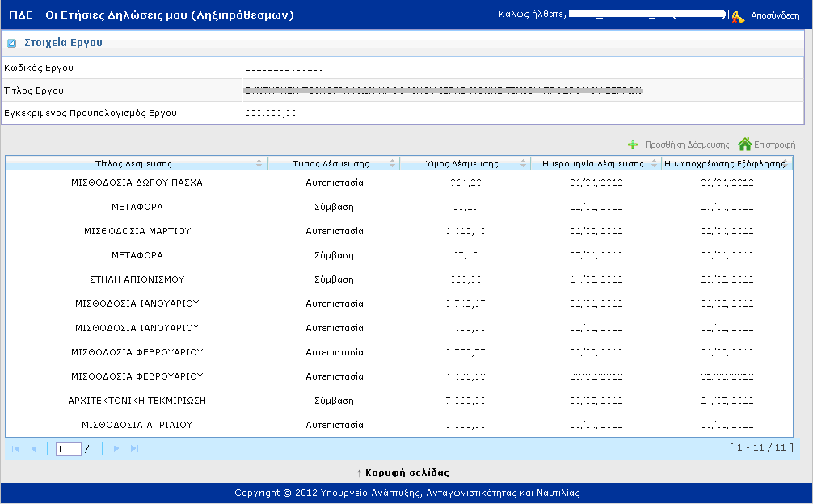The height and width of the screenshot is (504, 813).
Task: Click Σύμβαση type in ΑΡΧΙΤΕΚΤΟΝΙΚΗ ΤΕΚΜΙΡΙΩΣΗ row
Action: click(334, 401)
